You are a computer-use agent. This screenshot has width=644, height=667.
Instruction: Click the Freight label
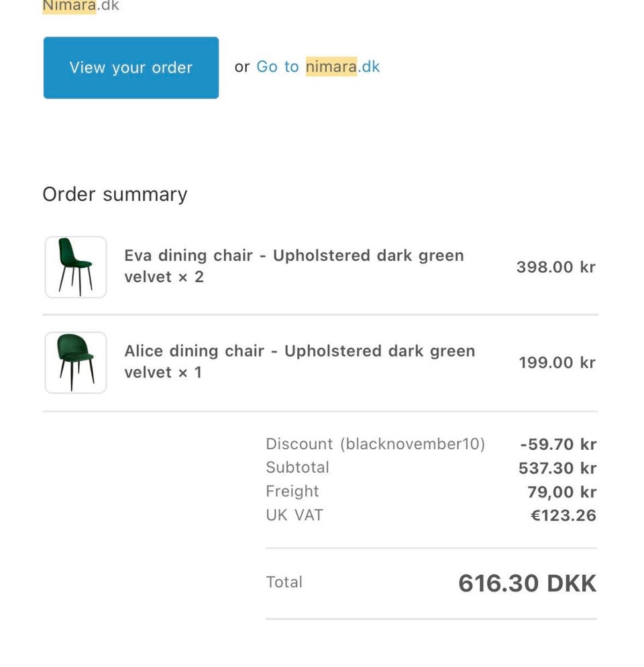[292, 491]
